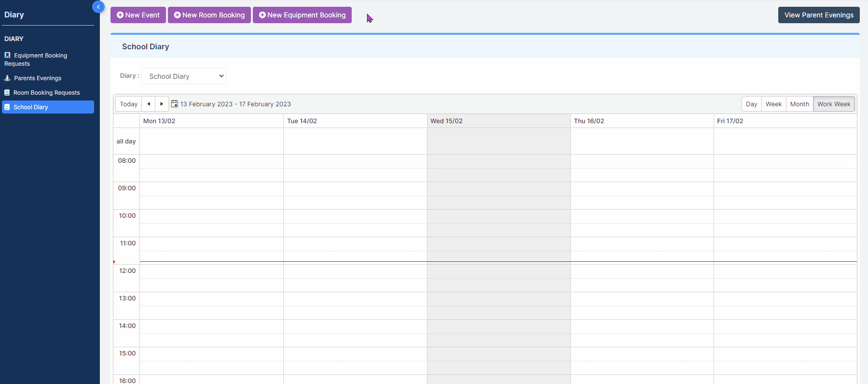
Task: Click the 09:00 time label
Action: click(x=127, y=188)
